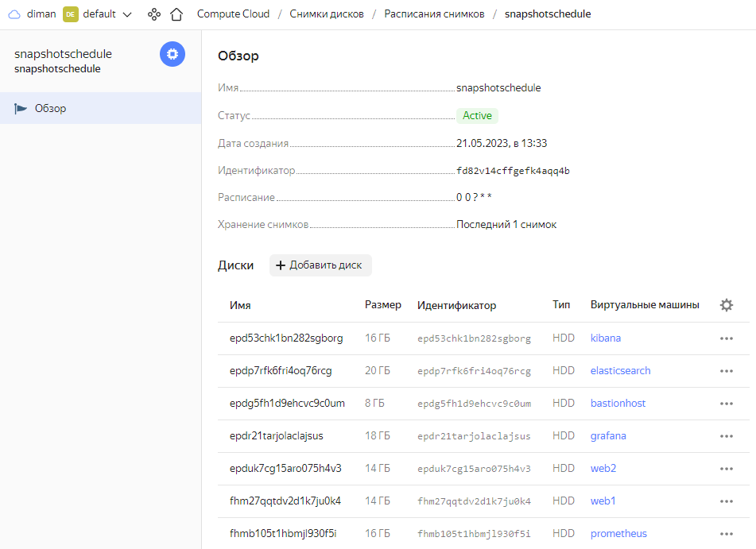
Task: Open column settings gear on disks table
Action: tap(727, 304)
